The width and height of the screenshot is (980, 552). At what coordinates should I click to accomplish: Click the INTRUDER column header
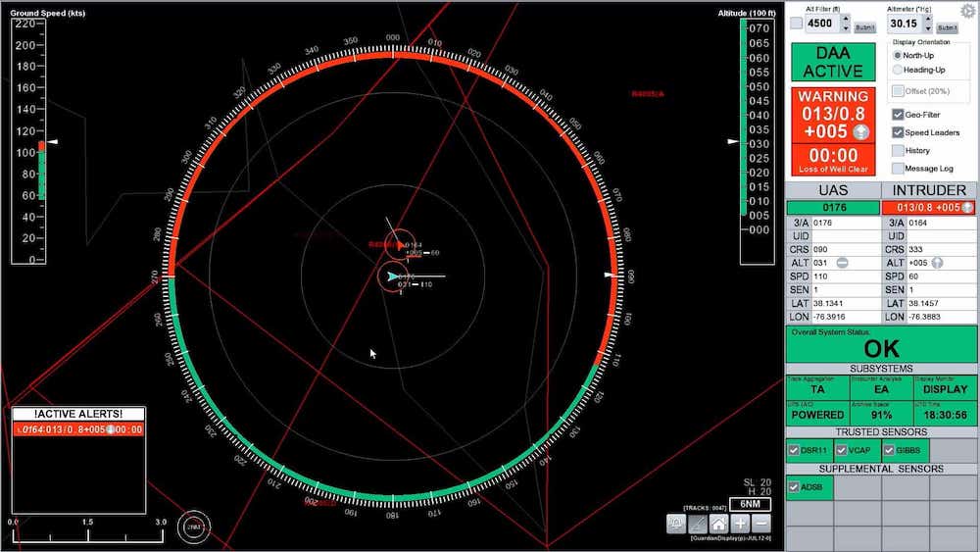pos(929,190)
